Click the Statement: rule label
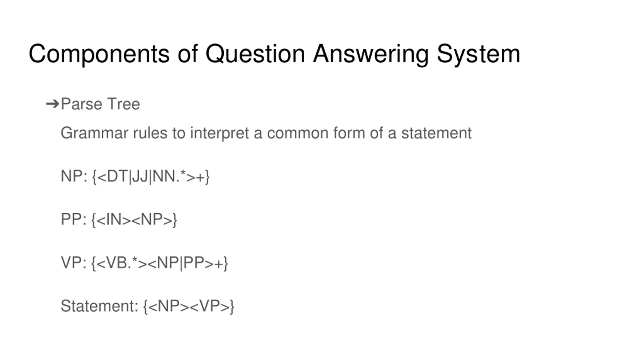The image size is (644, 362). pos(100,306)
